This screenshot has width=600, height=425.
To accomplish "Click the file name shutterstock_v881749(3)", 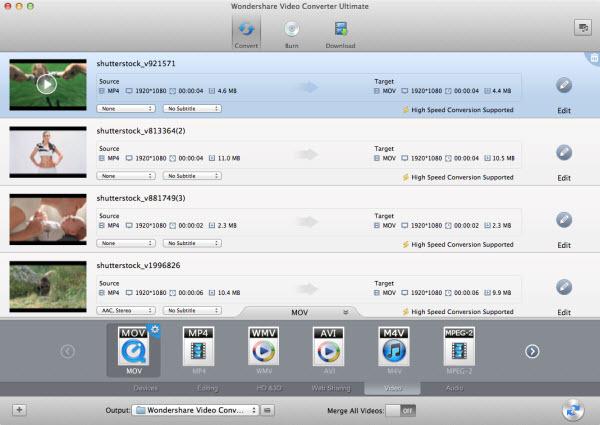I will [141, 198].
